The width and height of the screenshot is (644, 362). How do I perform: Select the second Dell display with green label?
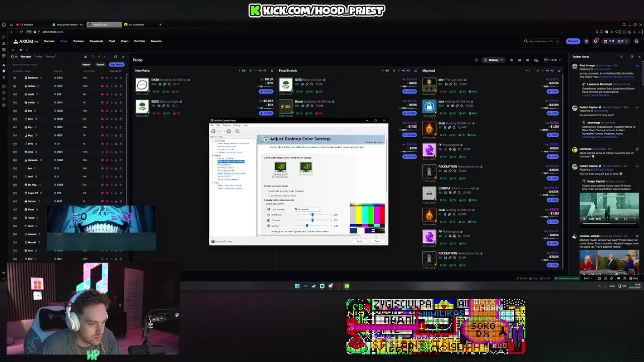pos(306,167)
